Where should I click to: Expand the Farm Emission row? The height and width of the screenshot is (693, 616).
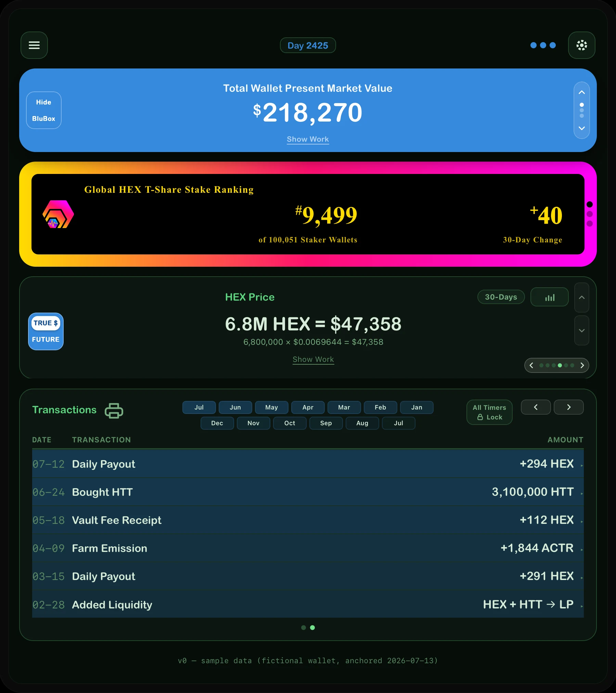(308, 548)
